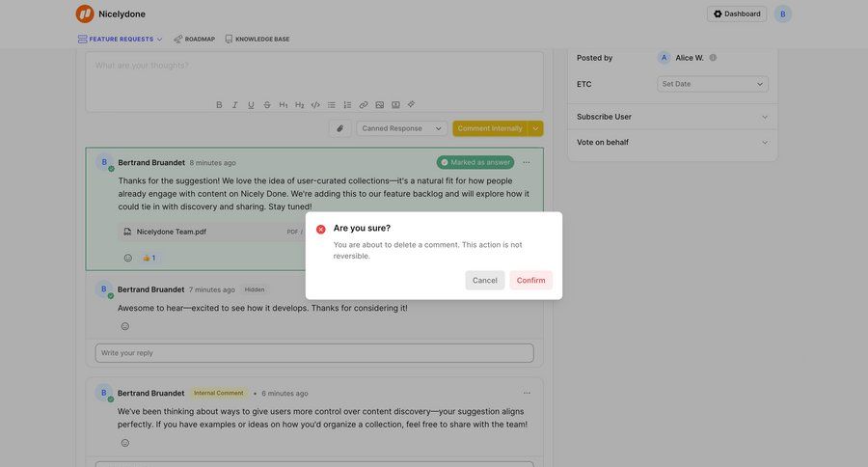Attach a file with paperclip icon
Viewport: 868px width, 467px height.
point(339,128)
